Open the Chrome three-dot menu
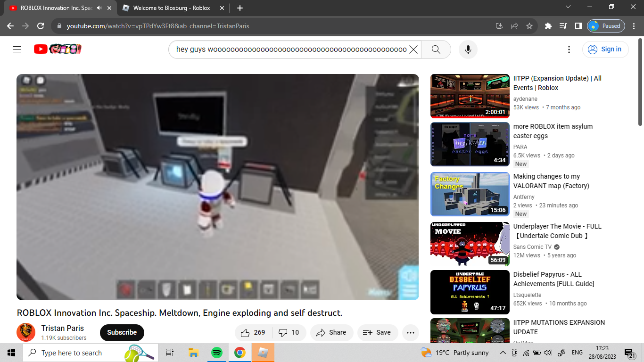This screenshot has height=362, width=644. pos(635,26)
